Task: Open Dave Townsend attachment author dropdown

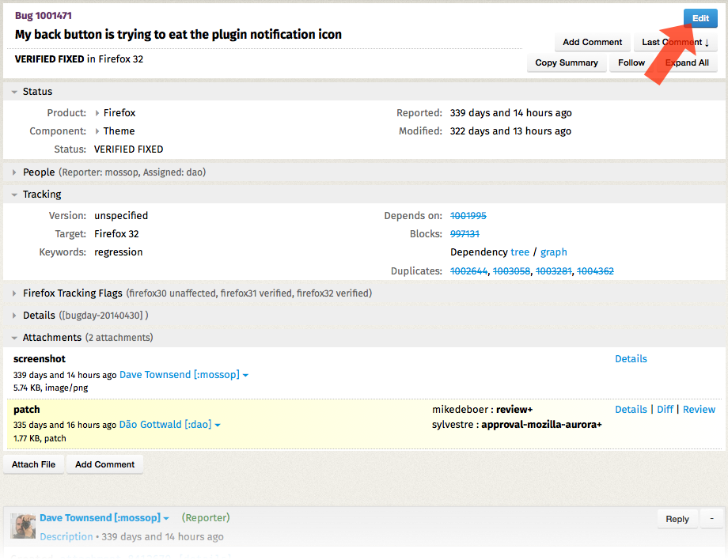Action: (x=245, y=376)
